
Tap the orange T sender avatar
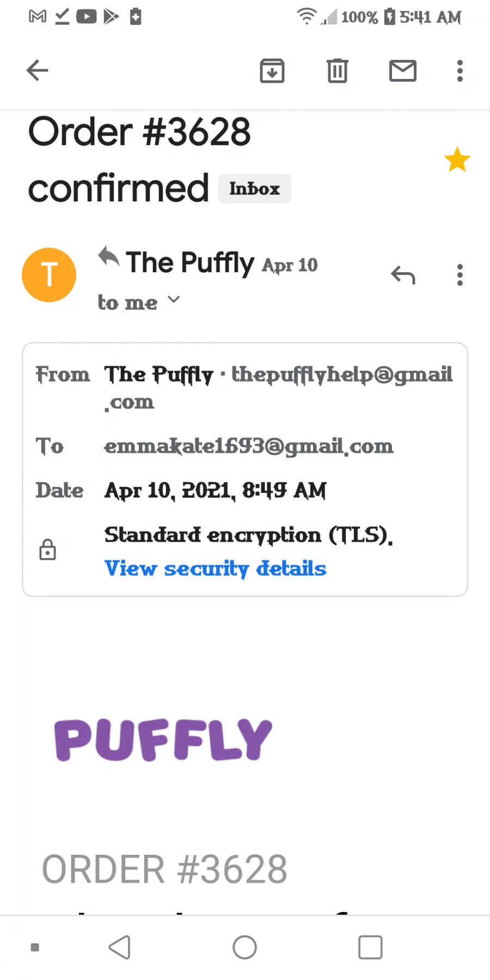(x=49, y=275)
